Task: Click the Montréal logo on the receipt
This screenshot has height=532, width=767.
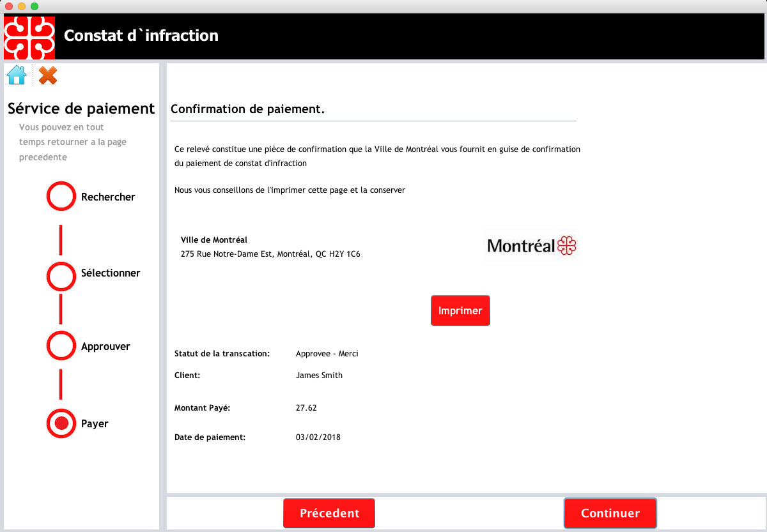Action: (x=531, y=246)
